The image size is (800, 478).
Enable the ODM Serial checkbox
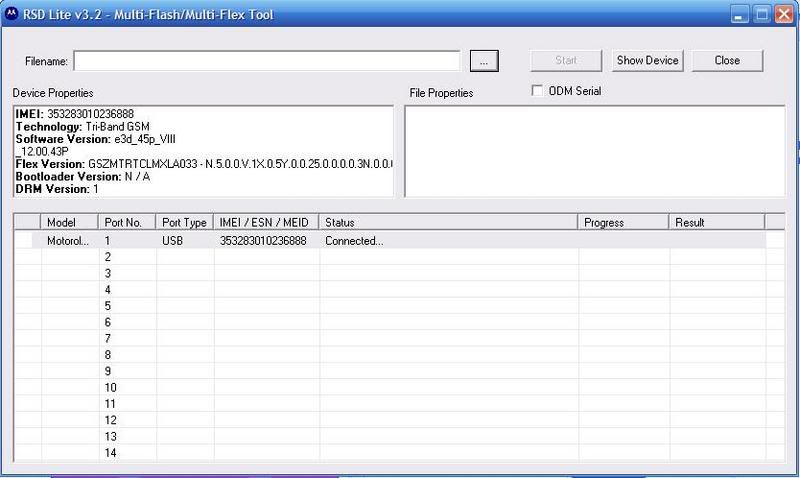(x=537, y=90)
